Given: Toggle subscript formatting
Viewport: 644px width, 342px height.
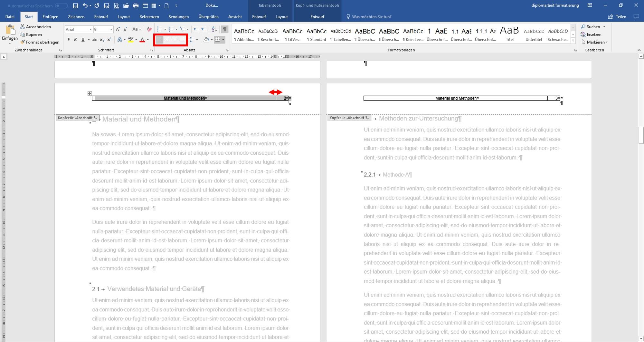Looking at the screenshot, I should (x=102, y=40).
